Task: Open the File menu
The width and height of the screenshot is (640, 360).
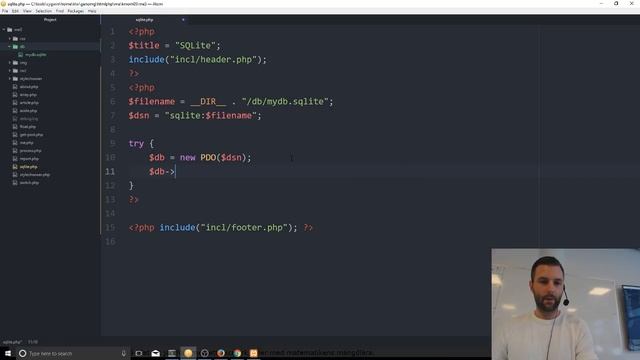Action: click(x=5, y=11)
